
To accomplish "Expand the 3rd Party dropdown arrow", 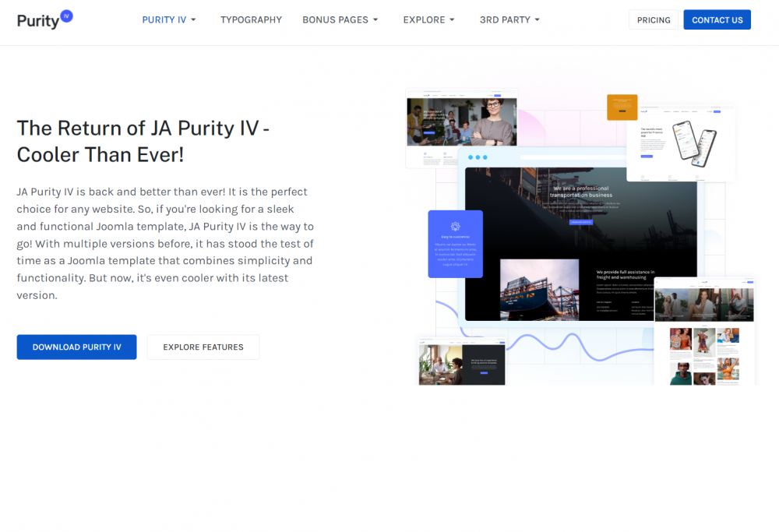I will [537, 20].
